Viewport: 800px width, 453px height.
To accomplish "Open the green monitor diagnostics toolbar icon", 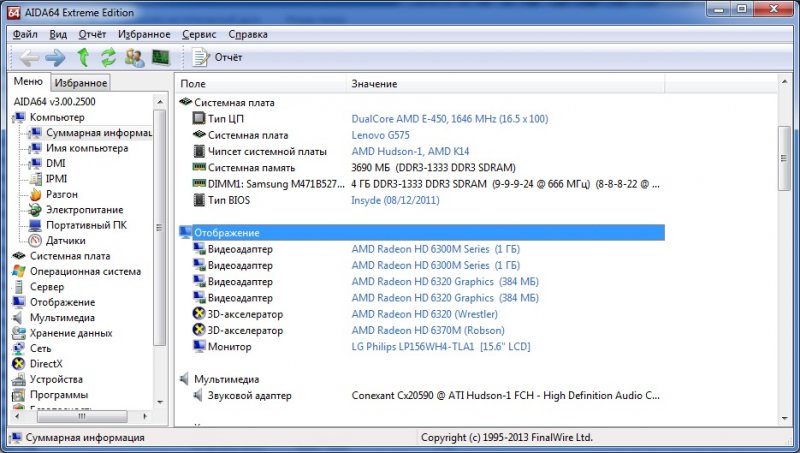I will pos(160,57).
